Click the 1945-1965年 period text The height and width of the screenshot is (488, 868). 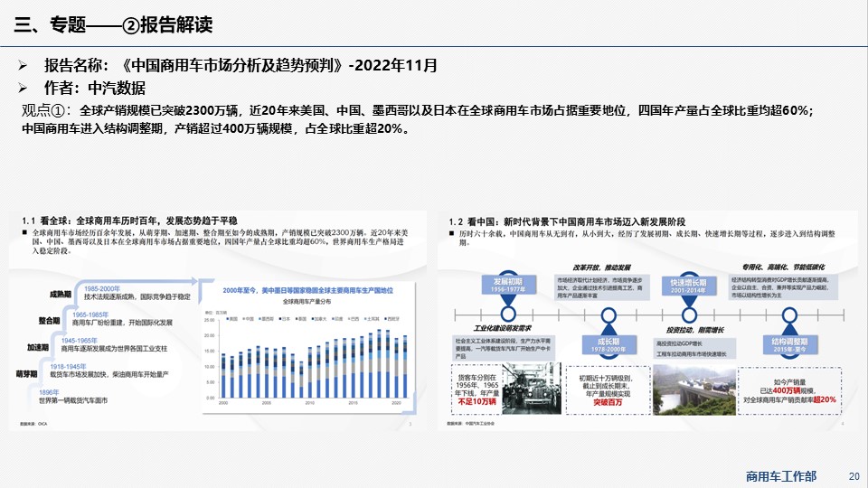tap(80, 341)
